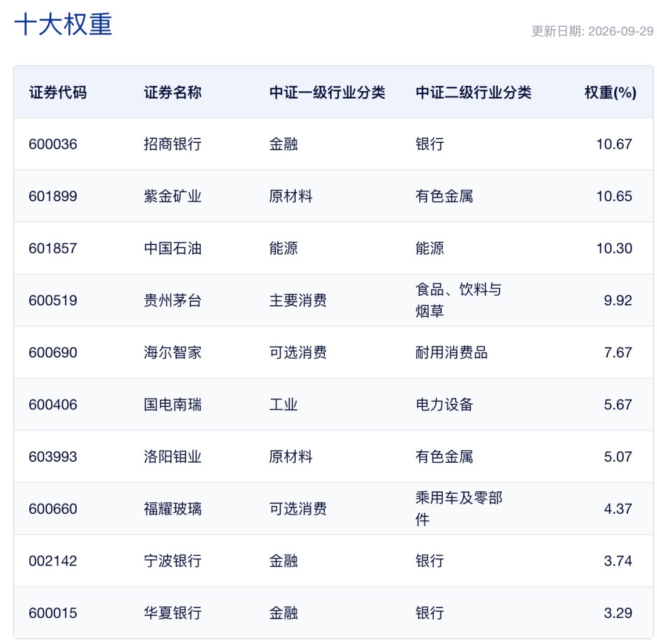Click weight value 10.67
The width and height of the screenshot is (657, 644).
point(614,145)
